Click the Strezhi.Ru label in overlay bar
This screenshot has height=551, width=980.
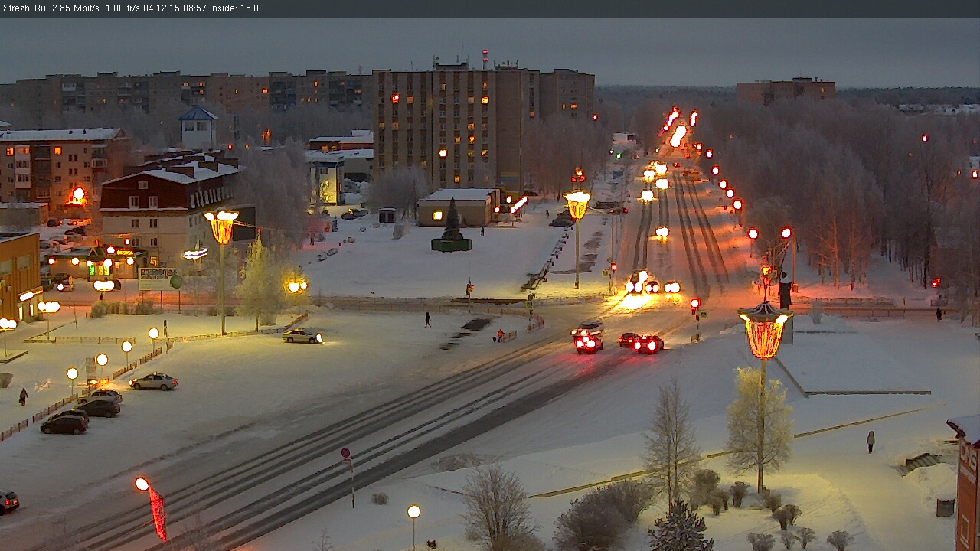(x=24, y=8)
